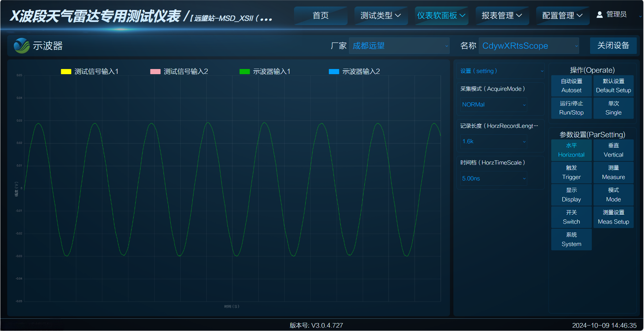Click the oscilloscope logo icon

pyautogui.click(x=22, y=46)
